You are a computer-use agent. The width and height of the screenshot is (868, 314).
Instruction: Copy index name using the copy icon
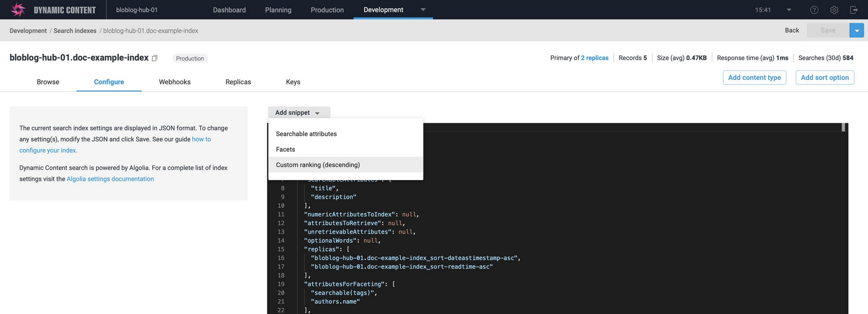click(x=155, y=58)
